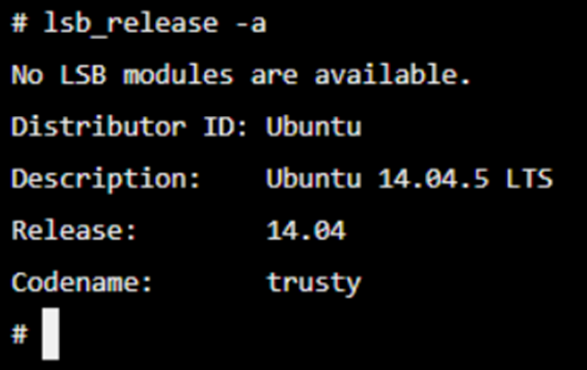Click the 'LTS' text in description
The height and width of the screenshot is (370, 587).
tap(529, 178)
